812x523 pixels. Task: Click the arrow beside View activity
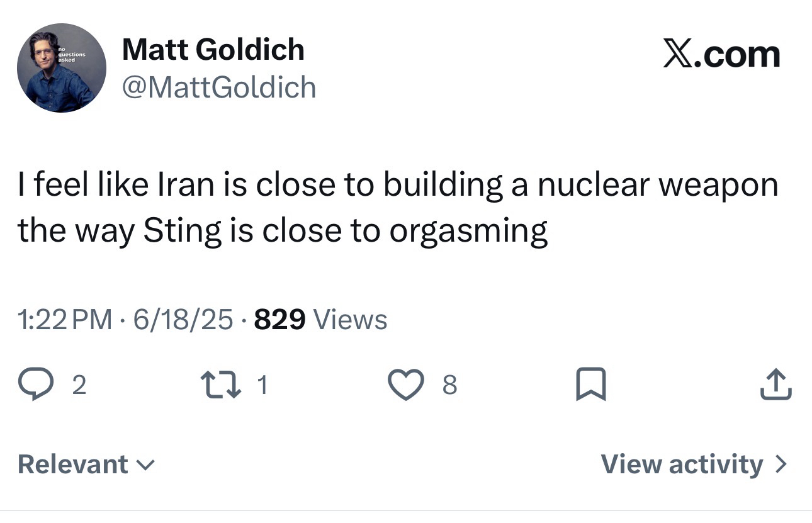coord(781,464)
